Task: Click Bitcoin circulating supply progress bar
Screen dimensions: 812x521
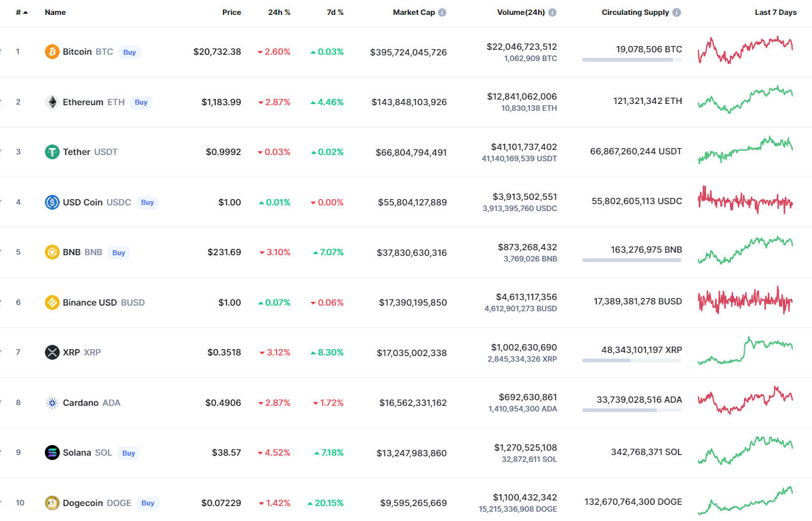Action: click(x=632, y=60)
